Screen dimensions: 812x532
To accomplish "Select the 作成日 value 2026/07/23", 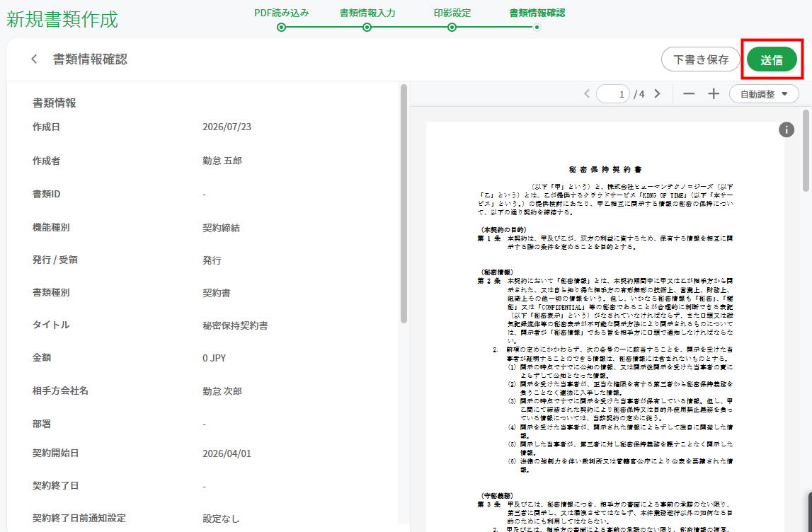I will click(227, 127).
